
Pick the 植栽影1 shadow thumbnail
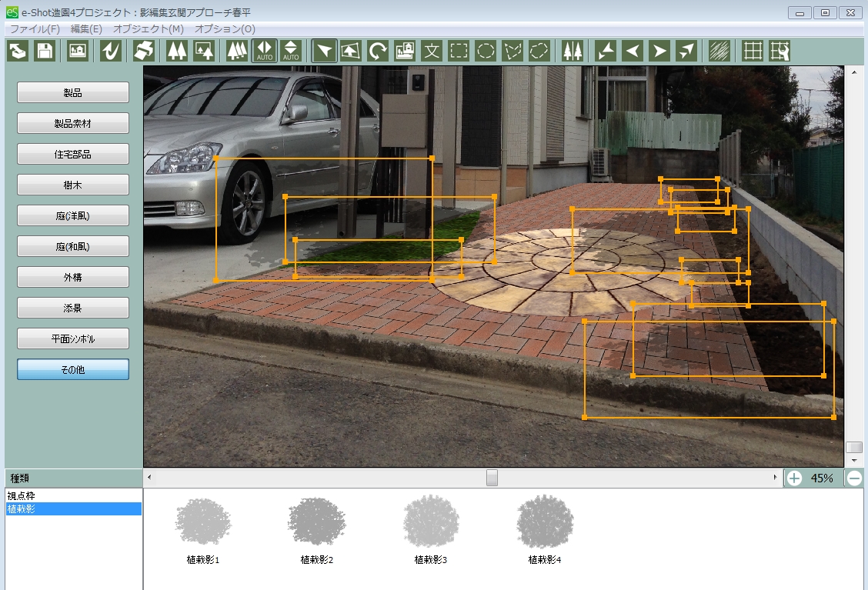click(203, 531)
